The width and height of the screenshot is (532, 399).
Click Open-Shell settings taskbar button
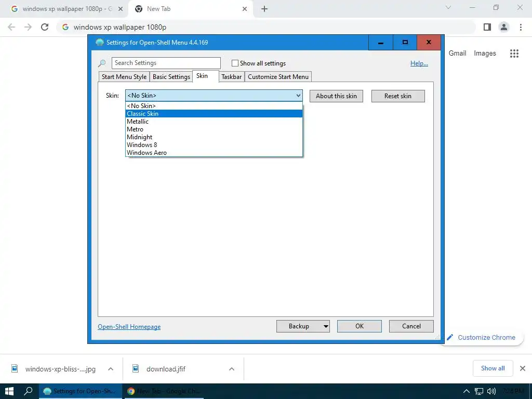tap(79, 391)
